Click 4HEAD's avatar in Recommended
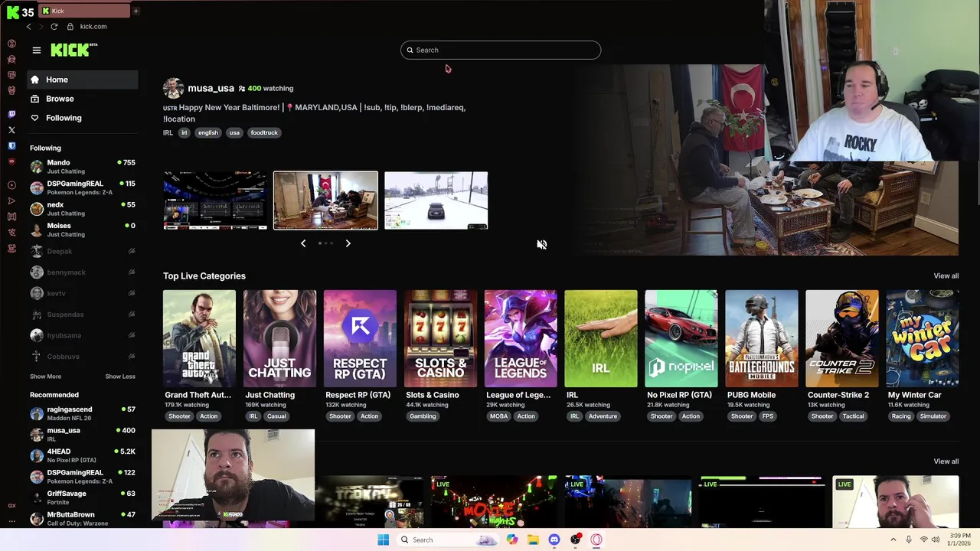This screenshot has width=980, height=551. tap(37, 455)
